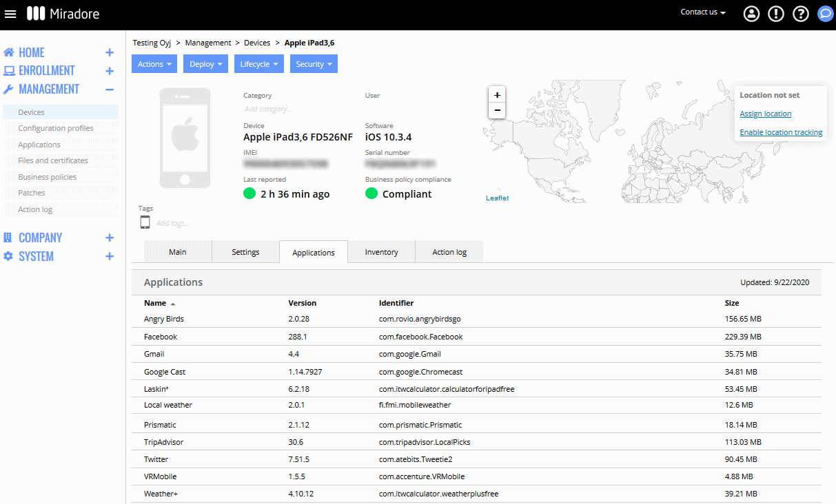Viewport: 836px width, 504px height.
Task: Click the device tablet icon beside Tags
Action: point(145,222)
